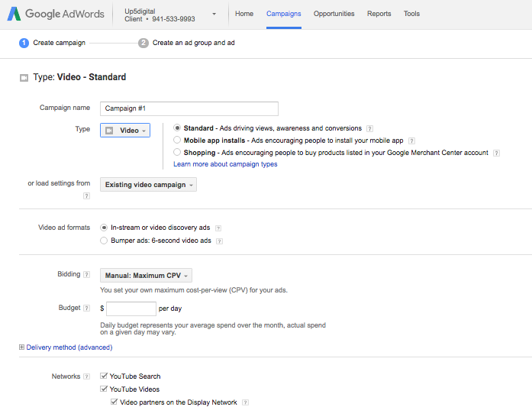Open help icon for In-stream or discovery ads

(218, 228)
